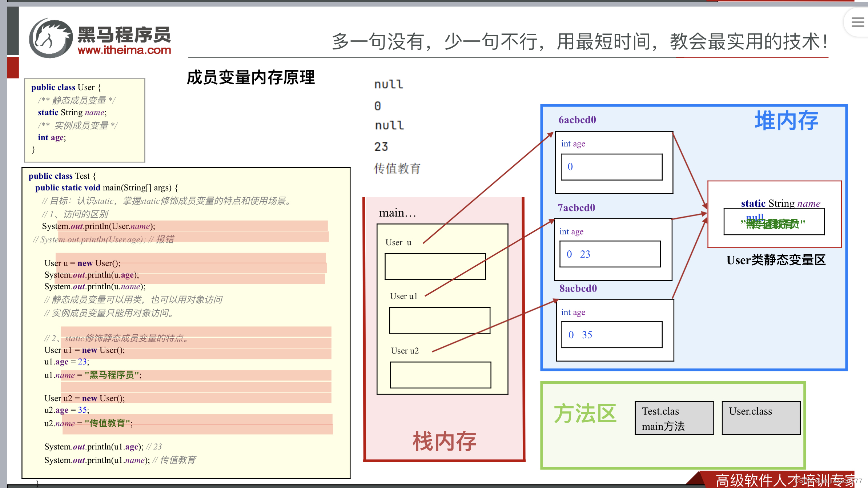
Task: Click the itheima horse logo
Action: (51, 39)
